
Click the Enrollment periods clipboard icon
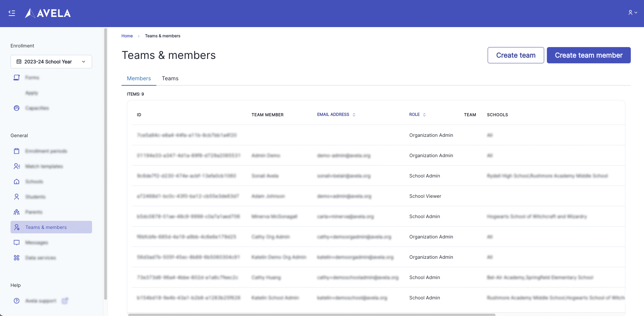(x=17, y=151)
